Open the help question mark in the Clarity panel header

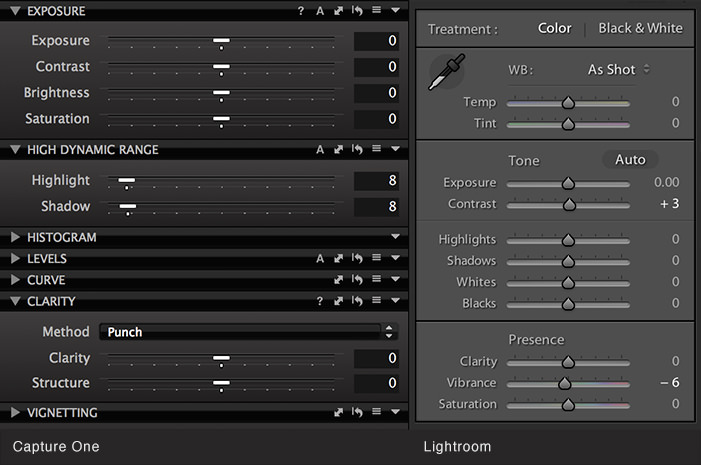click(319, 301)
